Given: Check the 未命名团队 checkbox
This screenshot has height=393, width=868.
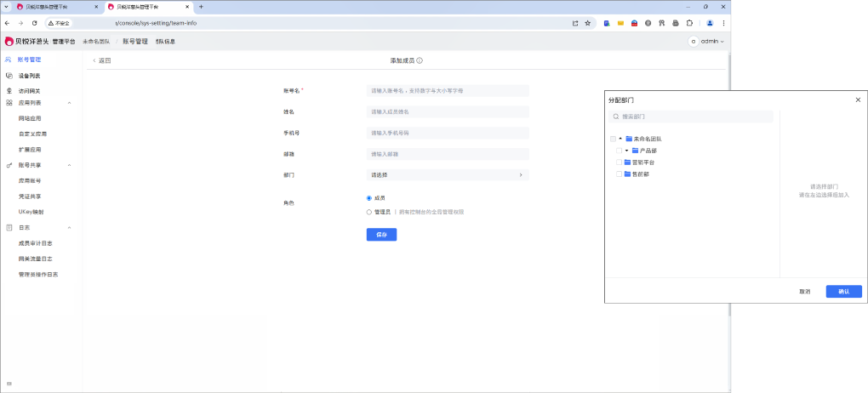Looking at the screenshot, I should (613, 139).
